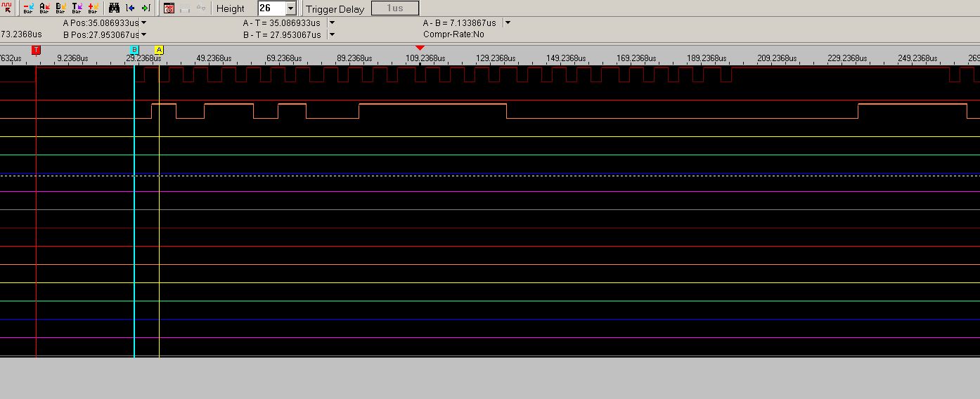This screenshot has height=399, width=980.
Task: Select the yellow A bar marker
Action: click(159, 50)
